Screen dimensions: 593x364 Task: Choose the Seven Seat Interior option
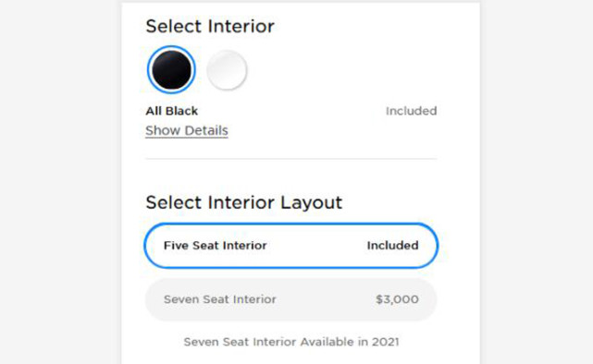[290, 299]
